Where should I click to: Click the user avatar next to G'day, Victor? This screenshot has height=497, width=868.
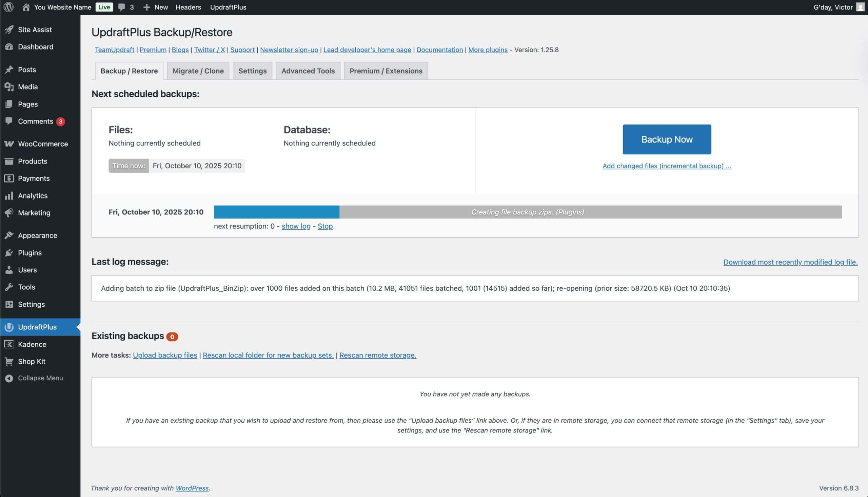(x=860, y=7)
